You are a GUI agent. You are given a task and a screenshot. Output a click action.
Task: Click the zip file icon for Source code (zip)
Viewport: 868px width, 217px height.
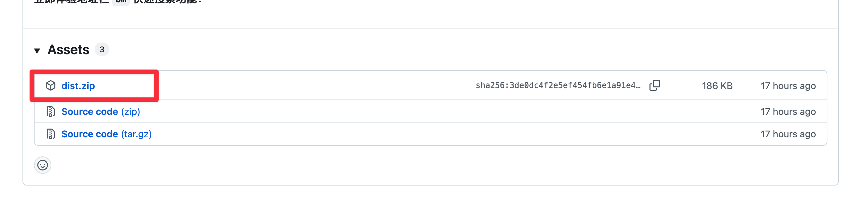51,112
